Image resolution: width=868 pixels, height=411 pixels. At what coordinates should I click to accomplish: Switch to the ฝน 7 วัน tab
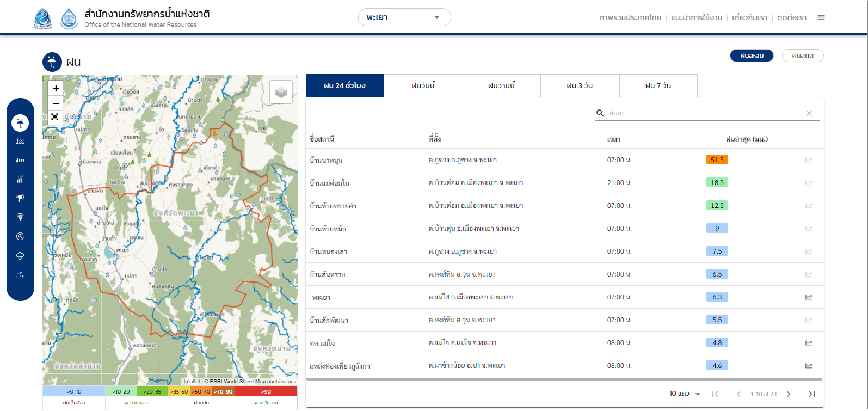click(x=658, y=86)
